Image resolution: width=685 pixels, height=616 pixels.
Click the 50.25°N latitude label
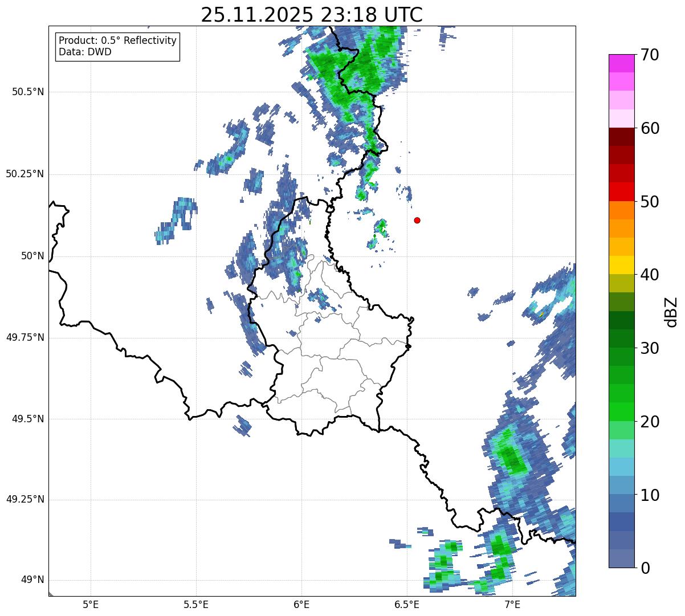click(x=25, y=174)
